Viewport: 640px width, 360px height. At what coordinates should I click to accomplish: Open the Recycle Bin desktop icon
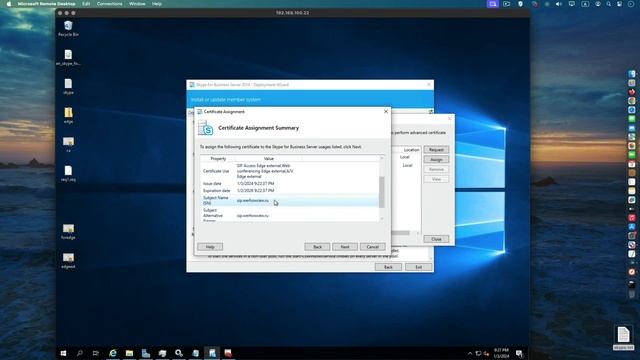pos(68,29)
